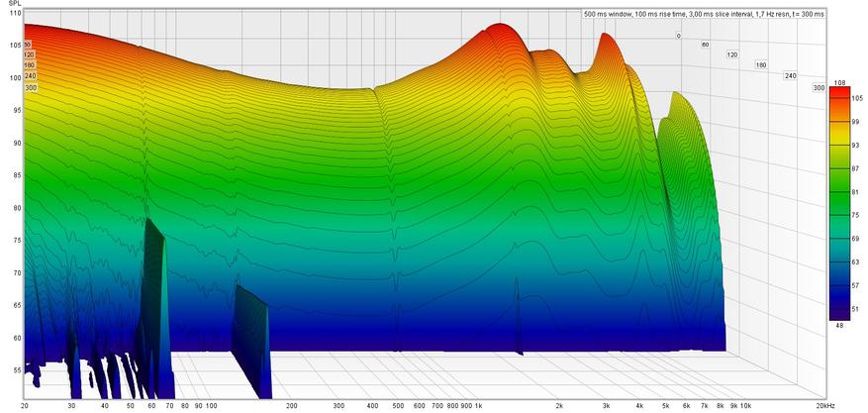This screenshot has width=868, height=413.
Task: Click the 51 value on the color legend
Action: [x=855, y=308]
